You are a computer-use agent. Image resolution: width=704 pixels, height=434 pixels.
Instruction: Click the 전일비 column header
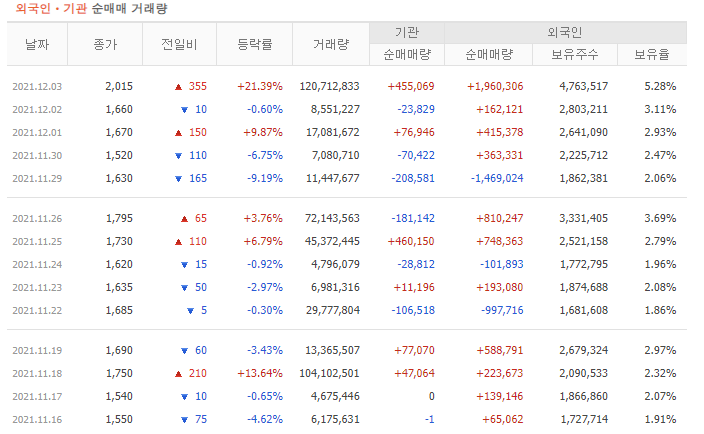pos(179,44)
